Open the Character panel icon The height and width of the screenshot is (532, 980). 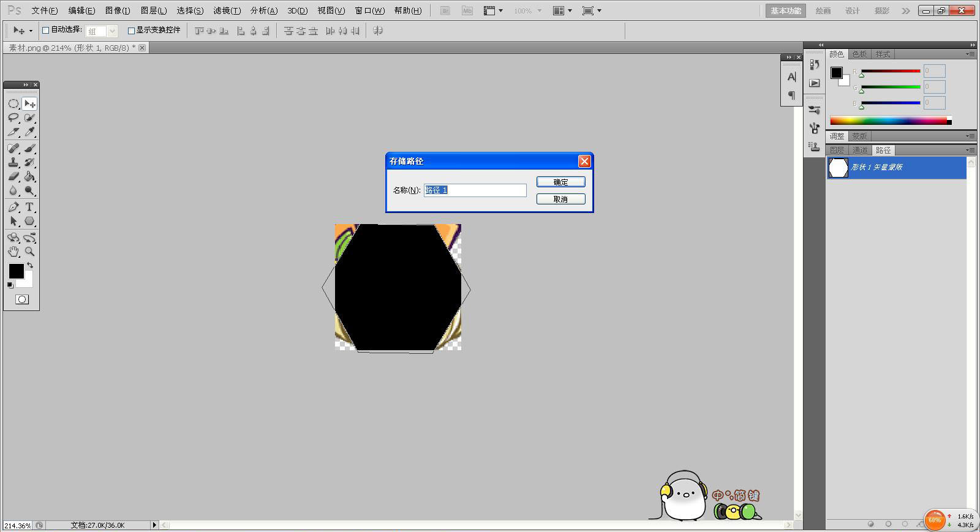coord(791,77)
